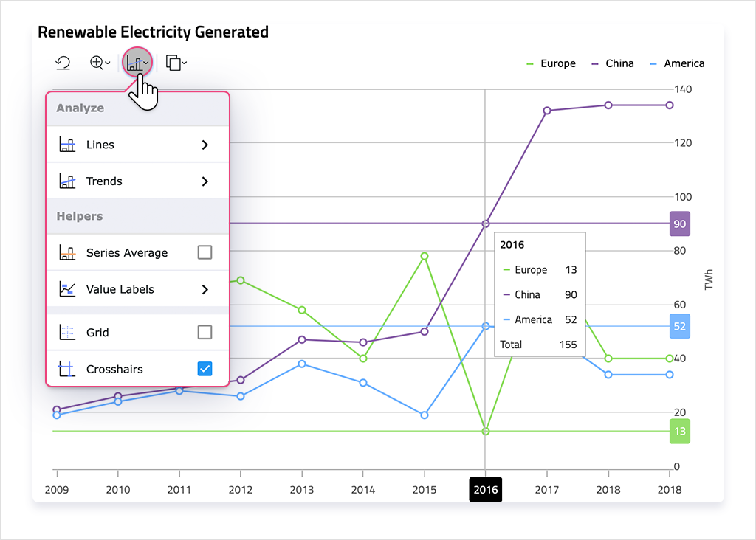Image resolution: width=756 pixels, height=540 pixels.
Task: Uncheck the Crosshairs checkbox
Action: (205, 369)
